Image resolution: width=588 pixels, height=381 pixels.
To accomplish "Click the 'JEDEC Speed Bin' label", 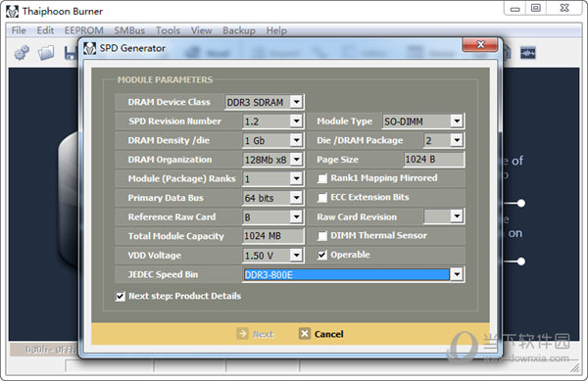I will pos(163,274).
